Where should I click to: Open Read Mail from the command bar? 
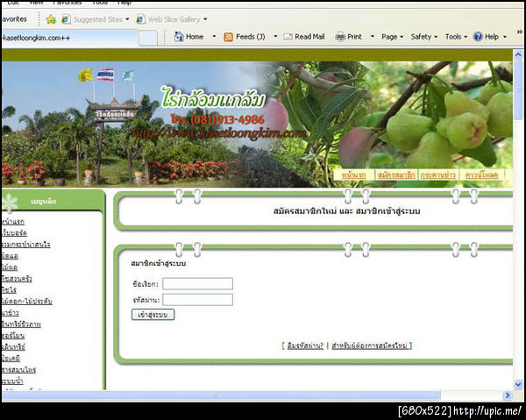click(304, 37)
